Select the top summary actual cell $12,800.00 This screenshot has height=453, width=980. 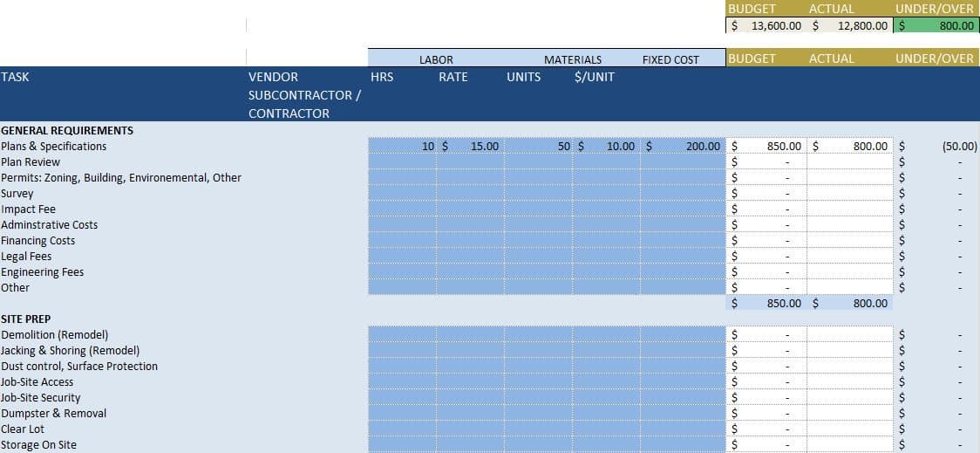point(851,25)
